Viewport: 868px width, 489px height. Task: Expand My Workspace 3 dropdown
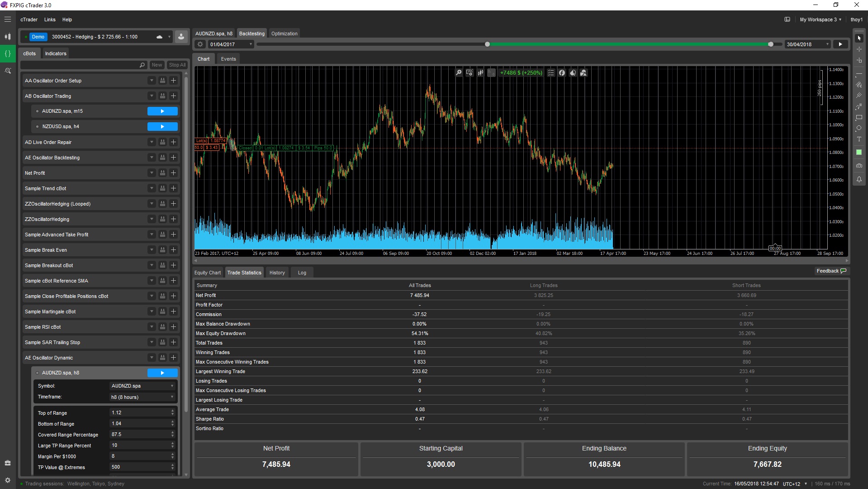[820, 19]
